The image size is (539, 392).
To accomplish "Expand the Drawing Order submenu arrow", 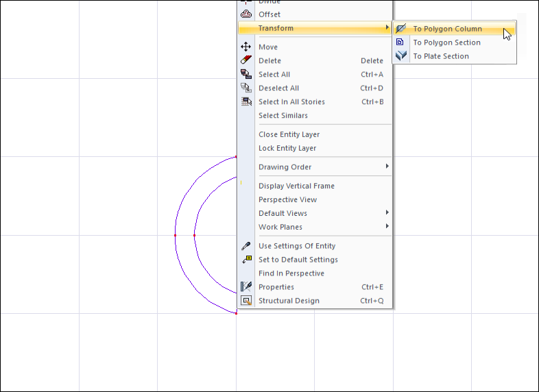I will point(387,166).
